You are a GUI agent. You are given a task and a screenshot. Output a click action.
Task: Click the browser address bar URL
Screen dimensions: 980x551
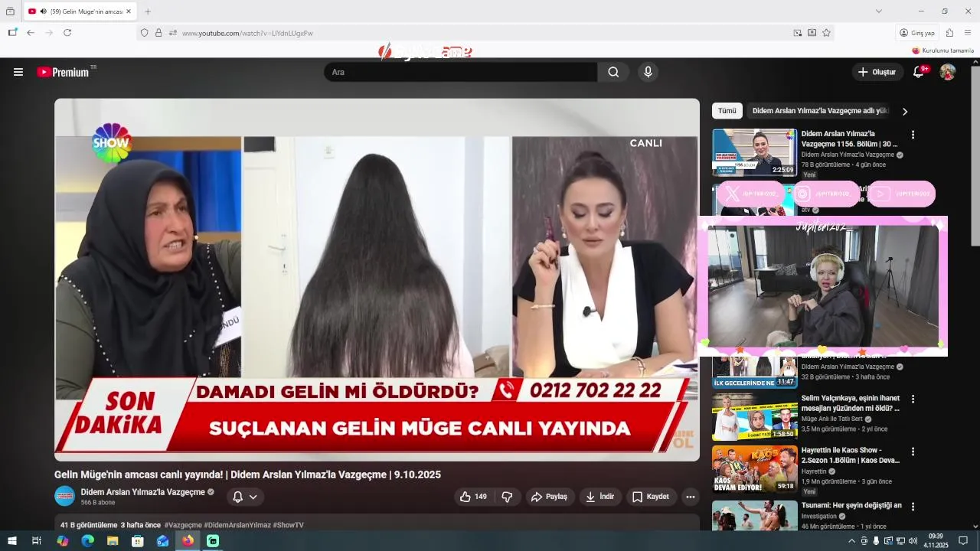[247, 33]
